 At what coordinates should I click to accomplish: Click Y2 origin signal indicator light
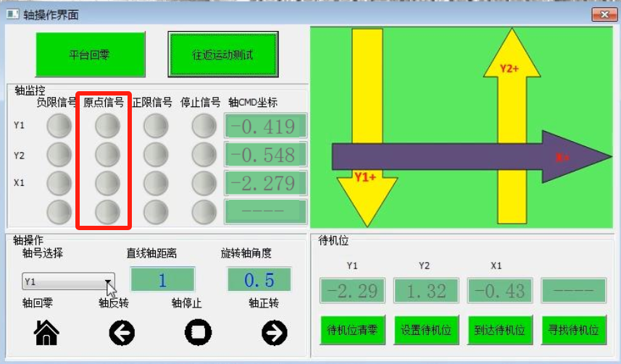[x=107, y=154]
